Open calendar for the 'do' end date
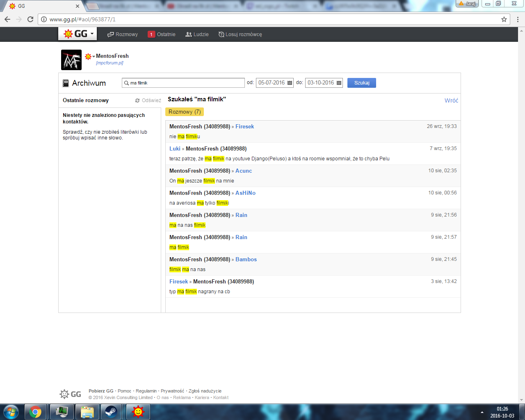Image resolution: width=525 pixels, height=420 pixels. click(x=339, y=83)
